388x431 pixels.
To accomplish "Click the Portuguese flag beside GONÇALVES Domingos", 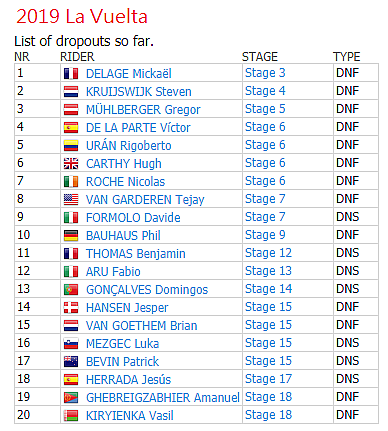I will [71, 290].
